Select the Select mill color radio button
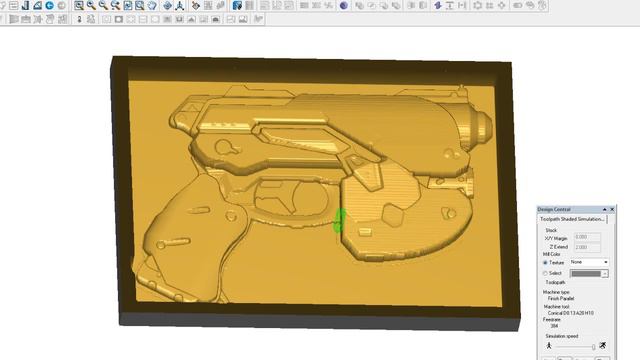 (545, 273)
